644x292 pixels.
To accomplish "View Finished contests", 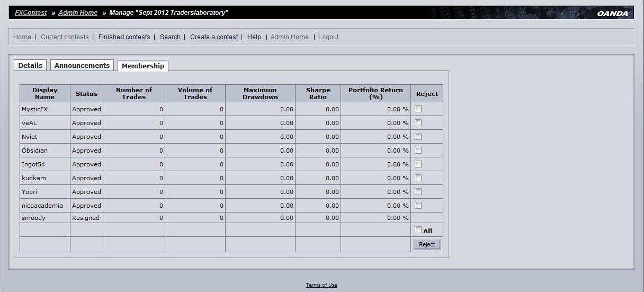I will 124,37.
